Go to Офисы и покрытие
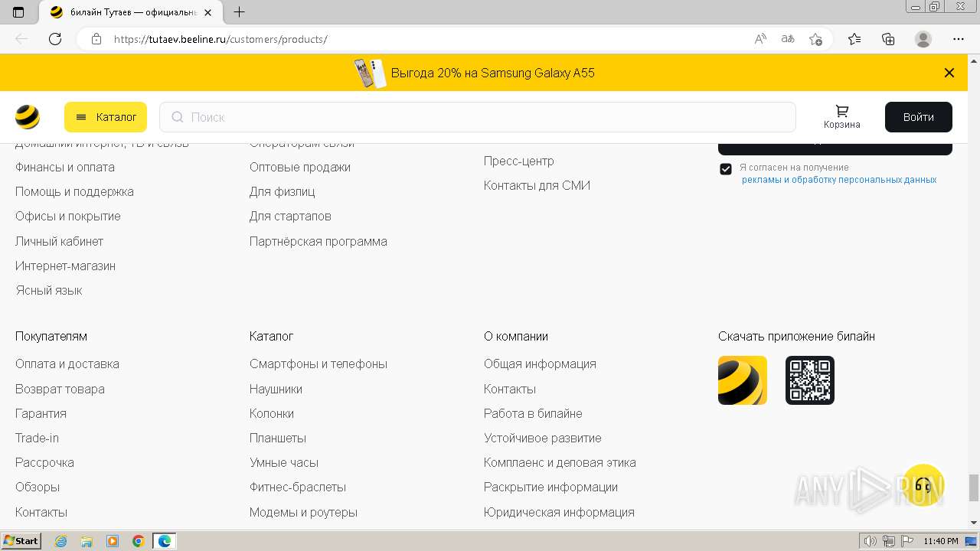The height and width of the screenshot is (551, 980). (68, 216)
